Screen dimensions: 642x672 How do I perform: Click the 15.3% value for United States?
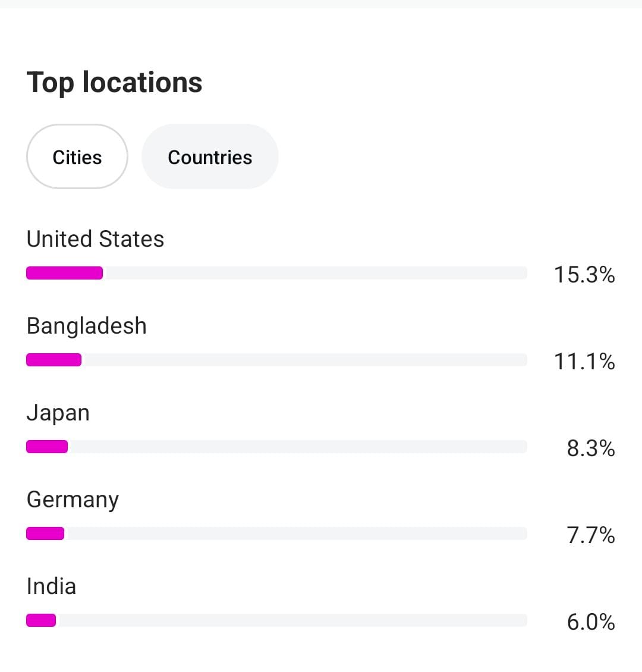coord(584,275)
